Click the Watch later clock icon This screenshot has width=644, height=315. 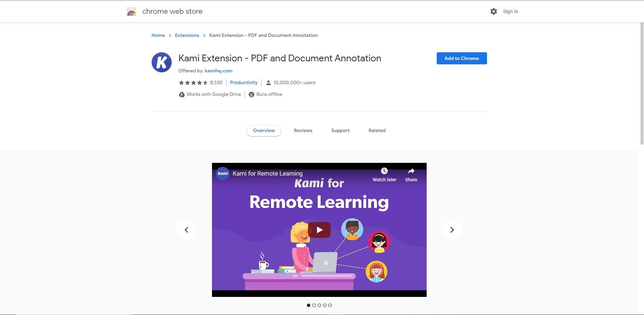click(384, 171)
